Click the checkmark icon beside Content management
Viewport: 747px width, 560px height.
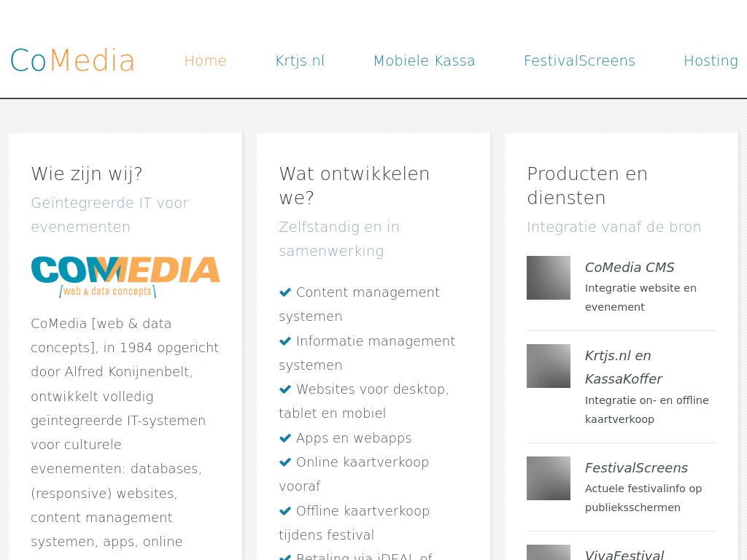pos(285,292)
